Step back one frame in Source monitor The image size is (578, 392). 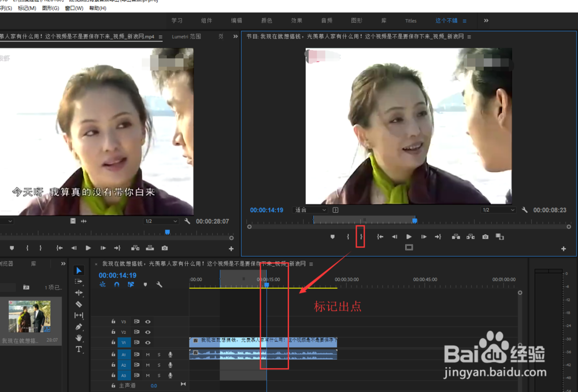[x=74, y=248]
